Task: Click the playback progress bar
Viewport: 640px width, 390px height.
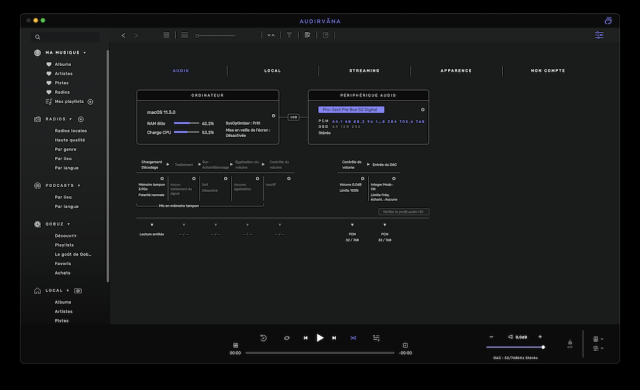Action: pyautogui.click(x=320, y=353)
